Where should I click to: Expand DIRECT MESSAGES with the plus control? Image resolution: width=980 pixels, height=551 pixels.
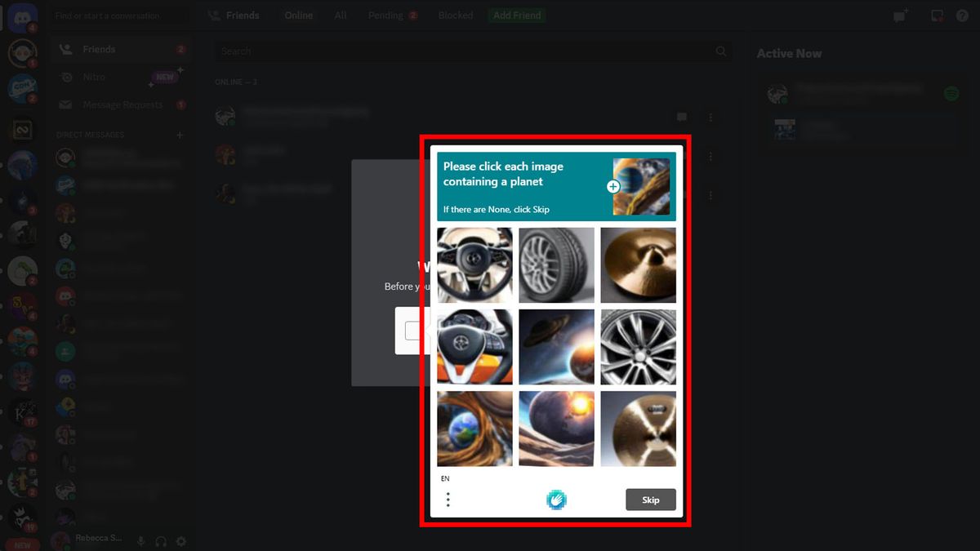click(179, 135)
